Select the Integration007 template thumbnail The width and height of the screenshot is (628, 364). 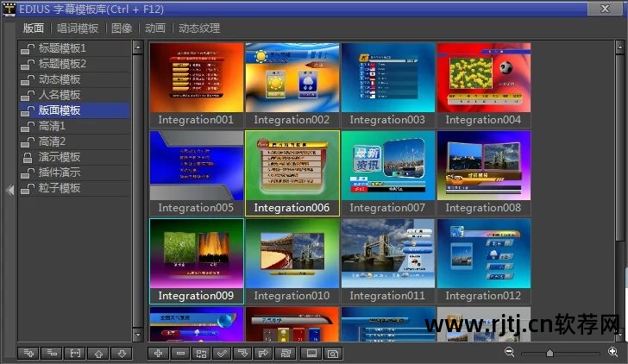[x=388, y=166]
